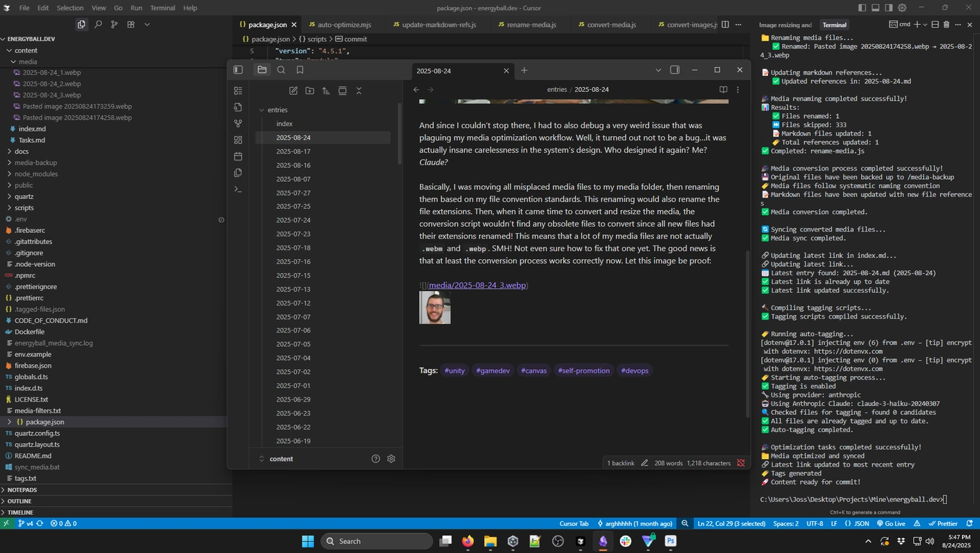Open Obsidian canvas ribbon icon
The width and height of the screenshot is (980, 553).
tap(238, 140)
